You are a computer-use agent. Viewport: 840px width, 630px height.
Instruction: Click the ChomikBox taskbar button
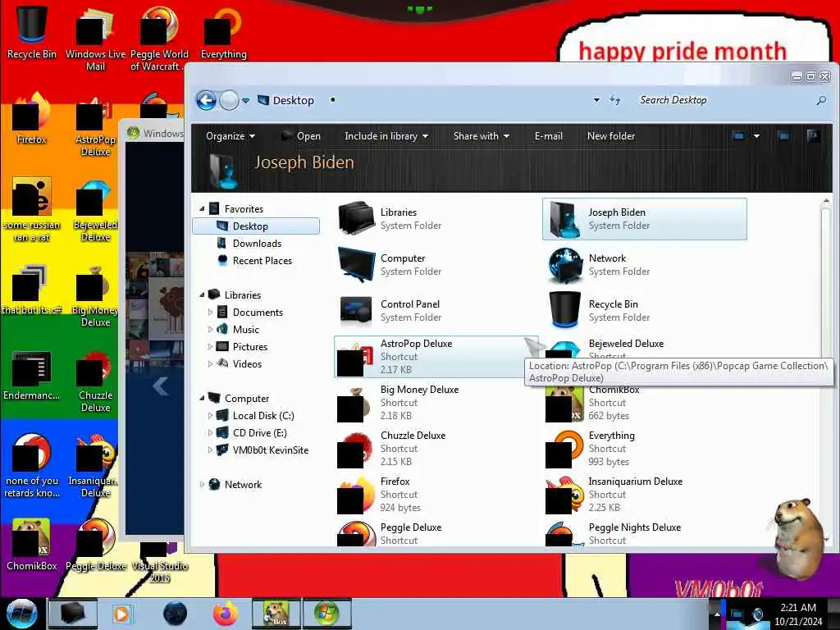(276, 614)
